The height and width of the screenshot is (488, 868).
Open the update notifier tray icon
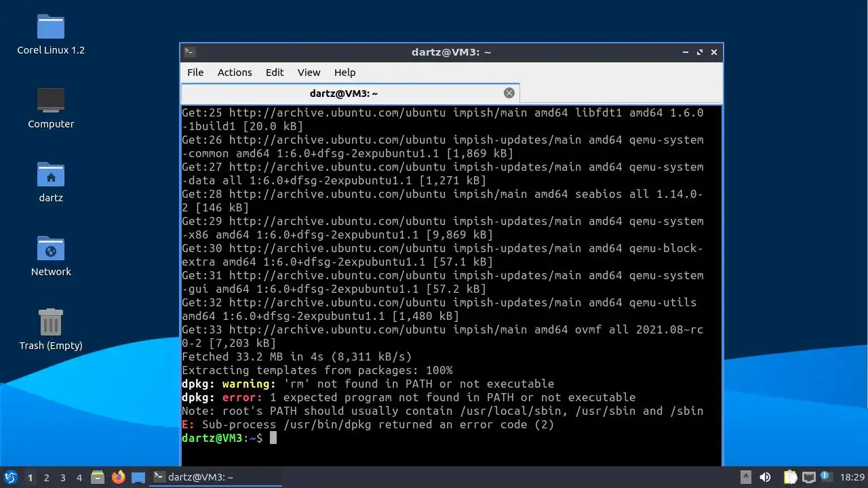[827, 477]
